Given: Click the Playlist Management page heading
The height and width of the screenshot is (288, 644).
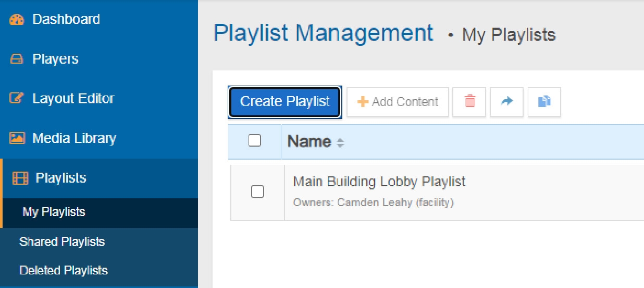Looking at the screenshot, I should point(323,33).
